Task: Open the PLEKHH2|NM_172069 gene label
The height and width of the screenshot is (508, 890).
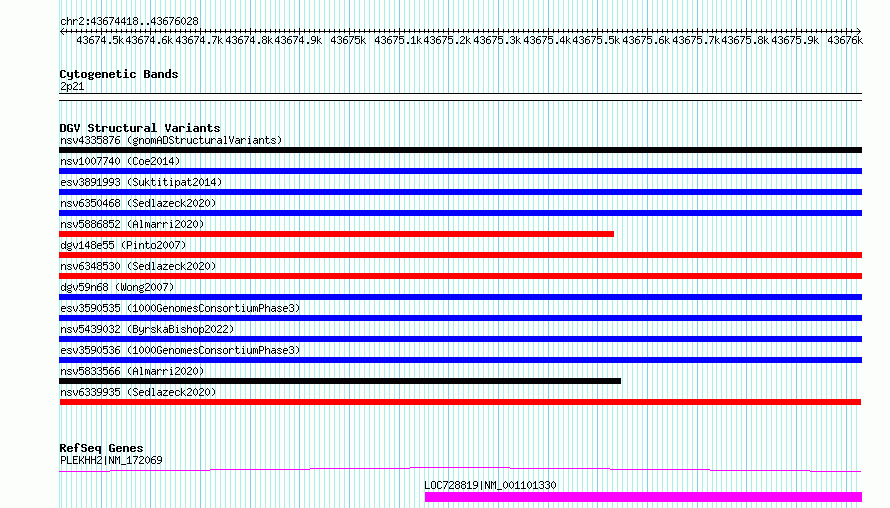Action: click(x=111, y=460)
